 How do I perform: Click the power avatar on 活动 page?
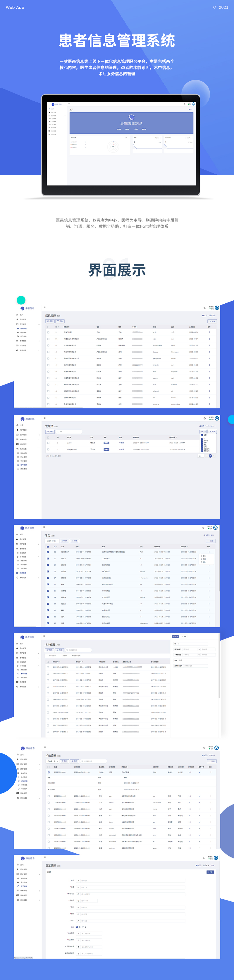tap(215, 528)
